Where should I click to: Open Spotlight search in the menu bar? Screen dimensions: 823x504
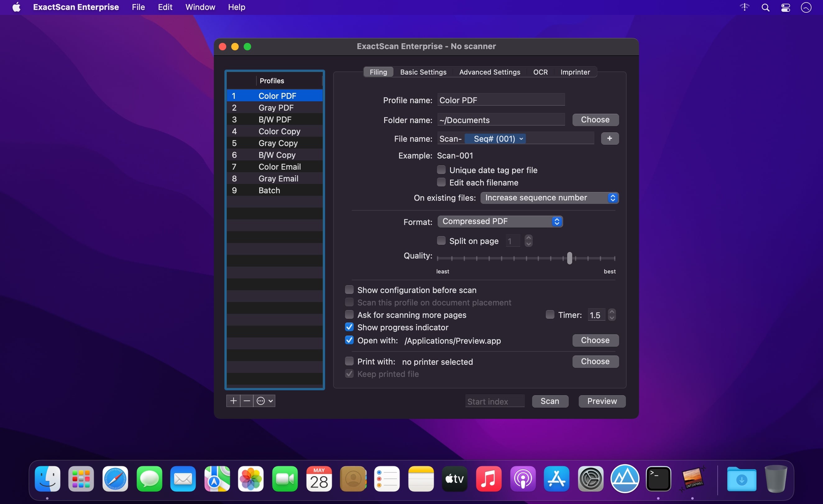[765, 7]
